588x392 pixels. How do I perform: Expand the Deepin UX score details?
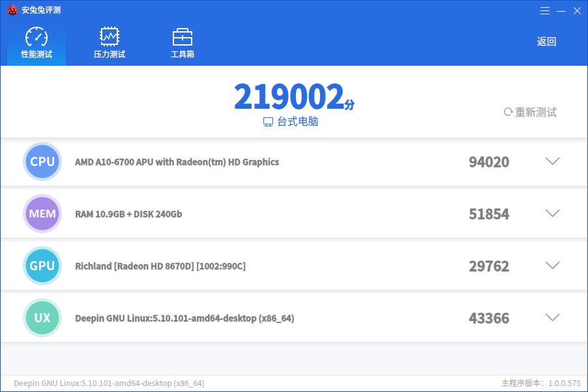553,318
